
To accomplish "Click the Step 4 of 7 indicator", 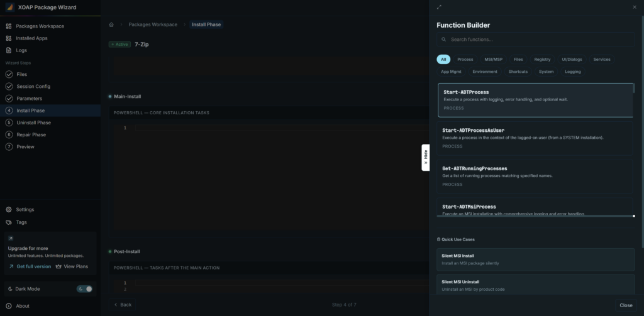I will tap(344, 305).
